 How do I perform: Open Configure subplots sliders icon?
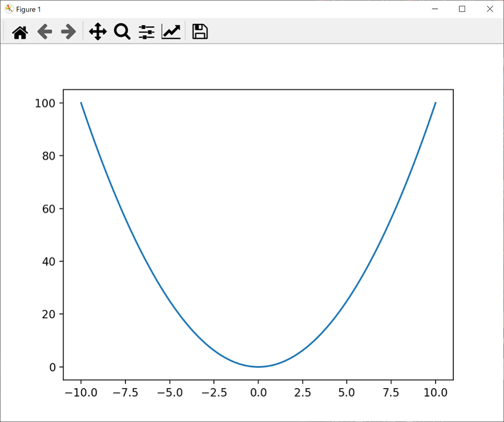(146, 32)
